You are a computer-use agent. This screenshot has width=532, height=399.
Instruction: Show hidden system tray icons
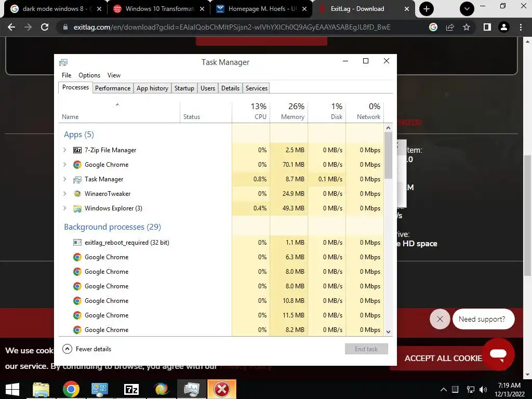(444, 390)
